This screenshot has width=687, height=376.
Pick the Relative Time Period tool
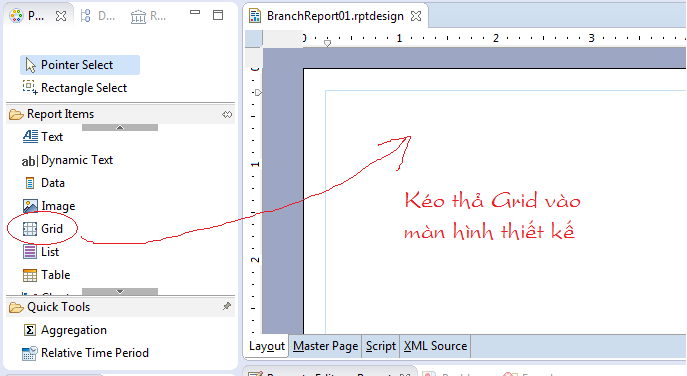(x=85, y=353)
